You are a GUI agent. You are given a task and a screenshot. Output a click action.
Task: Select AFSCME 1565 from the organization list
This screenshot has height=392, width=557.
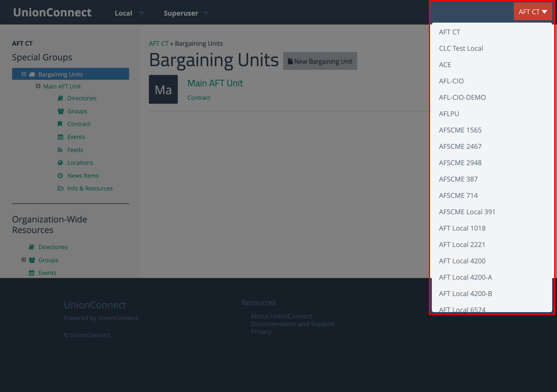coord(460,130)
